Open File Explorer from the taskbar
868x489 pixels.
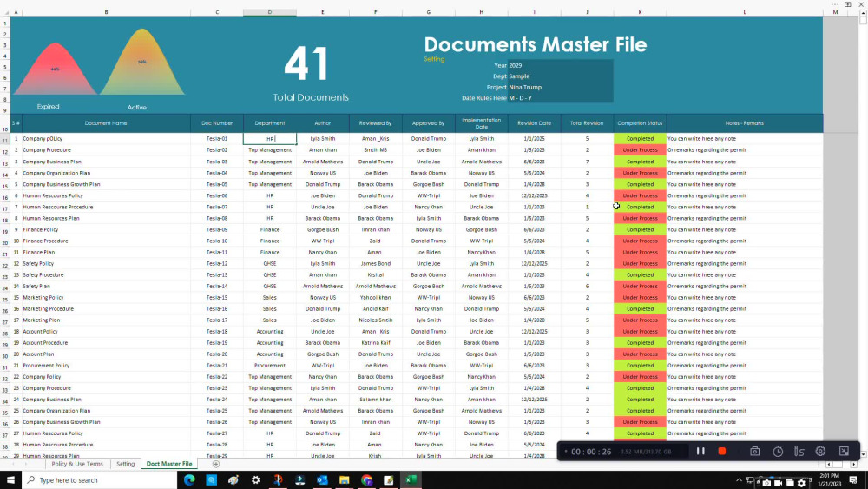coord(345,480)
